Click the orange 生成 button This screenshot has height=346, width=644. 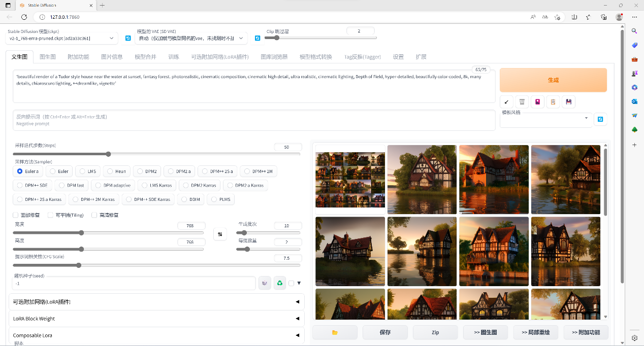pyautogui.click(x=553, y=80)
